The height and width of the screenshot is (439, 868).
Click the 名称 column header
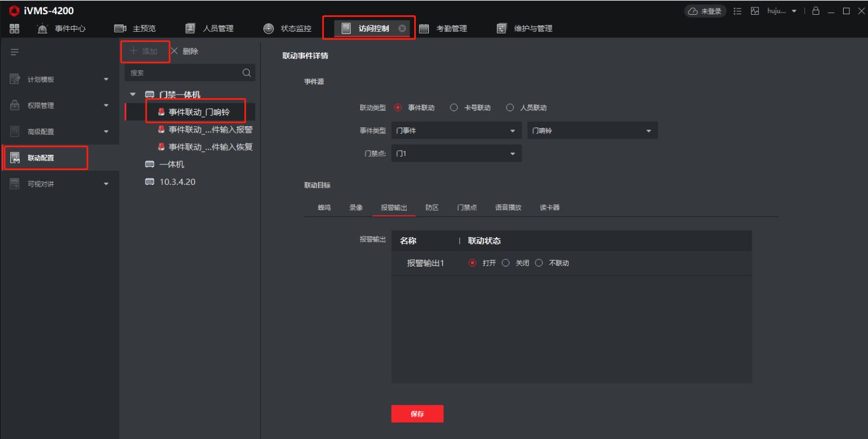click(409, 241)
